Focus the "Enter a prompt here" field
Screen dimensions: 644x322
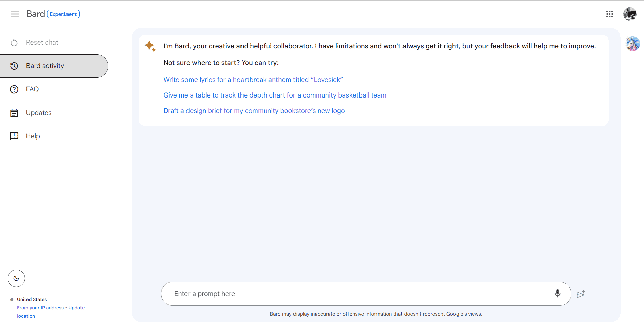pos(366,294)
